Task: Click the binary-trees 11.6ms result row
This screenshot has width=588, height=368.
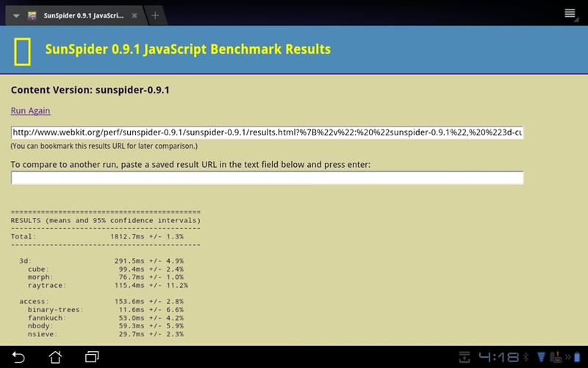Action: [x=105, y=310]
